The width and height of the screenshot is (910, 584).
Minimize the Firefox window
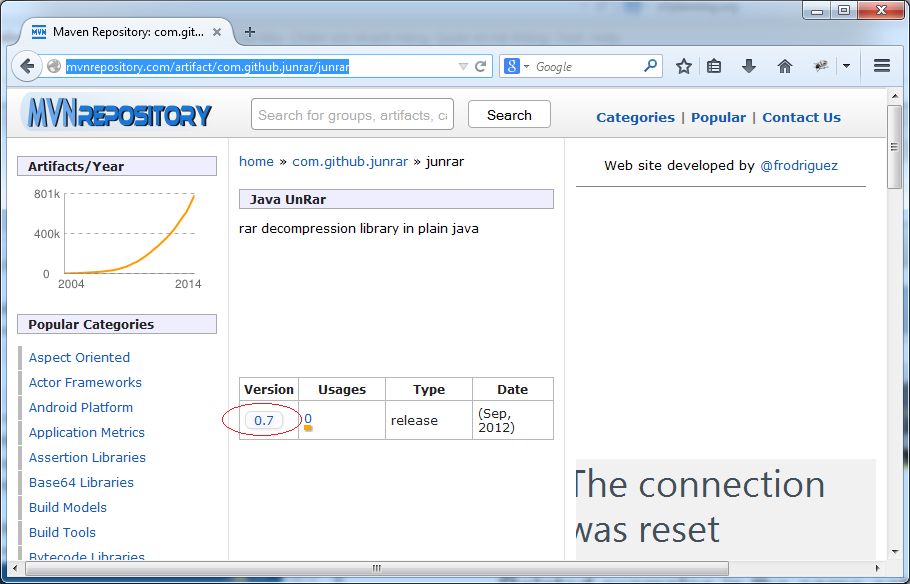(817, 11)
